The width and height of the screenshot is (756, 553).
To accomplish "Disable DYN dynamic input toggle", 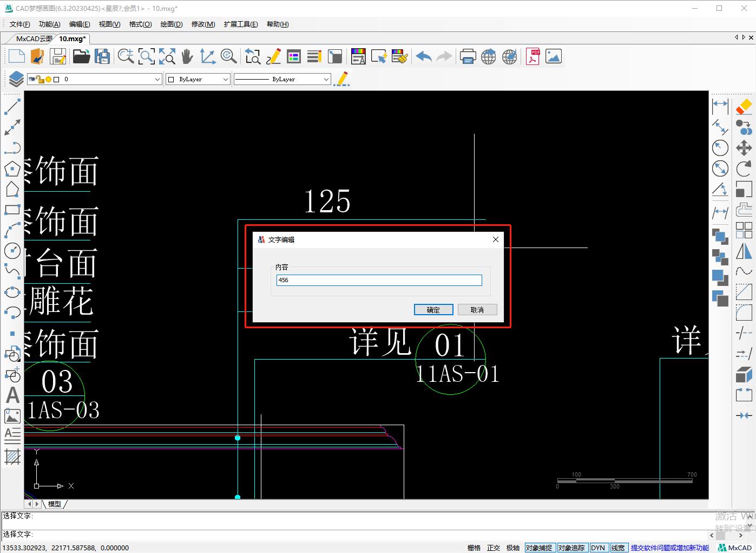I will pos(598,548).
